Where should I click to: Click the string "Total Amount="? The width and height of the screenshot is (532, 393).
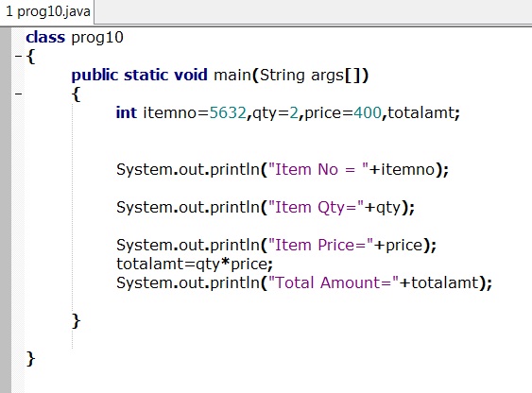[x=334, y=282]
